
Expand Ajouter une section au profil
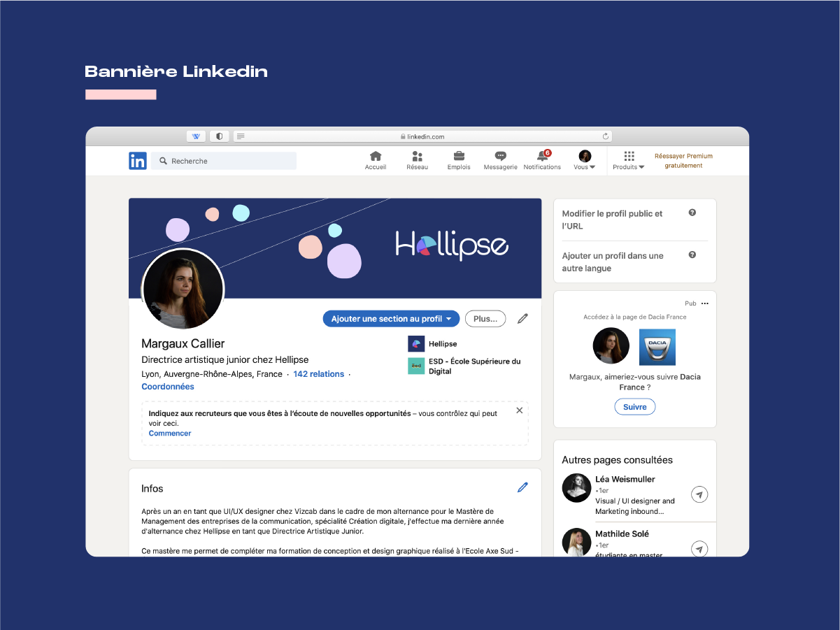coord(391,319)
